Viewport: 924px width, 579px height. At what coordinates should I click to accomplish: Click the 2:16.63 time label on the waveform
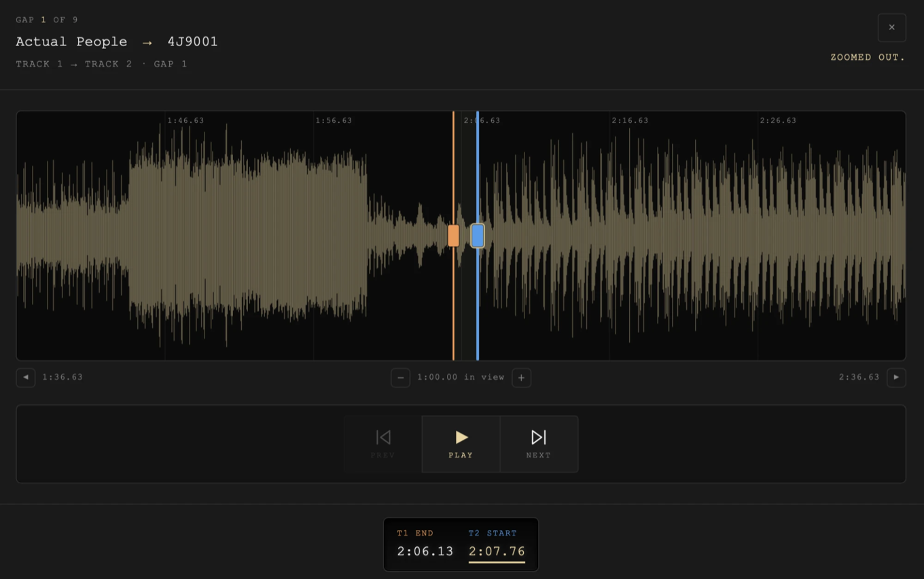[x=630, y=120]
